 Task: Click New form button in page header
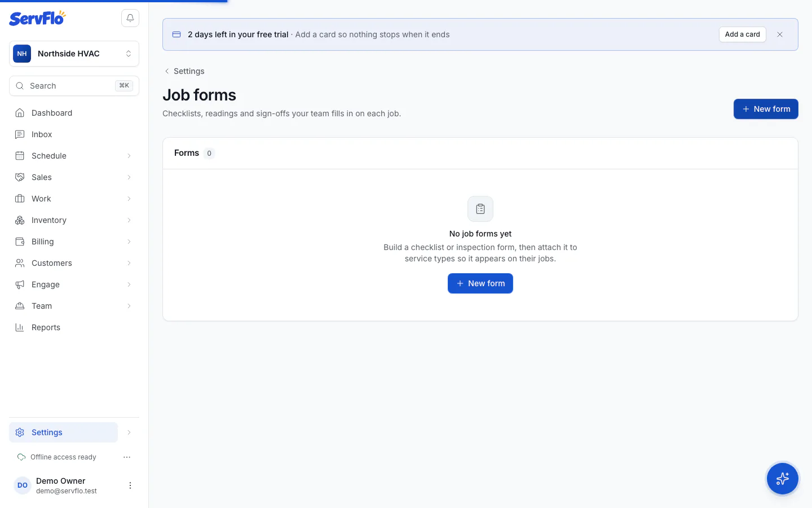(766, 109)
